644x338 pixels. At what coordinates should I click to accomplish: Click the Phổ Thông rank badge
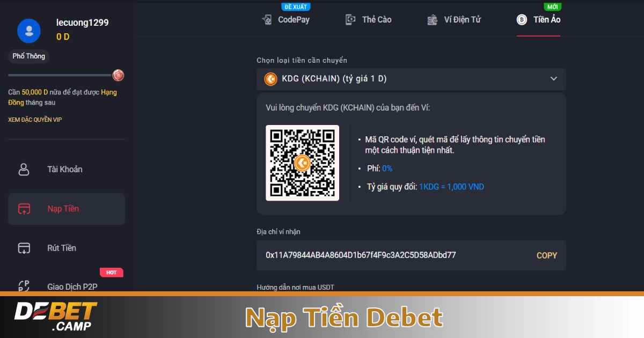pos(29,56)
